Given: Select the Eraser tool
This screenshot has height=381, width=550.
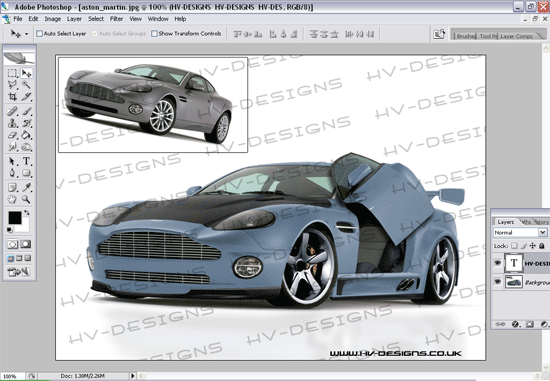Looking at the screenshot, I should (x=12, y=135).
